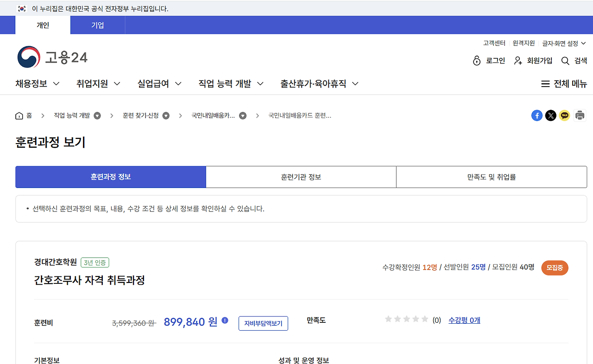Open the 수강평 0개 link
This screenshot has width=593, height=364.
464,320
